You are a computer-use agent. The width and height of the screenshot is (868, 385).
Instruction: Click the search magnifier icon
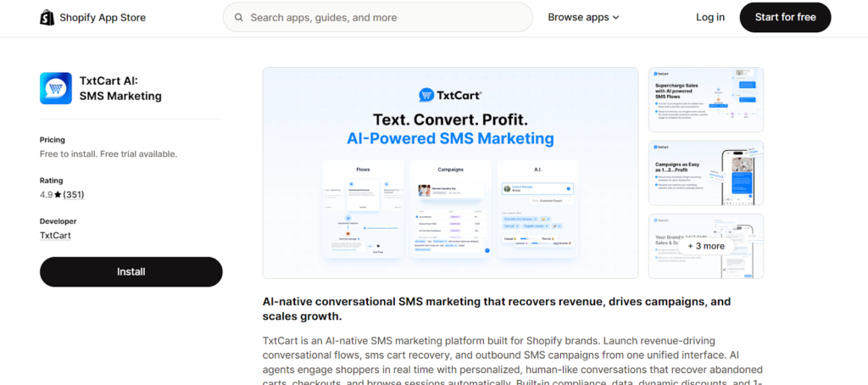239,17
